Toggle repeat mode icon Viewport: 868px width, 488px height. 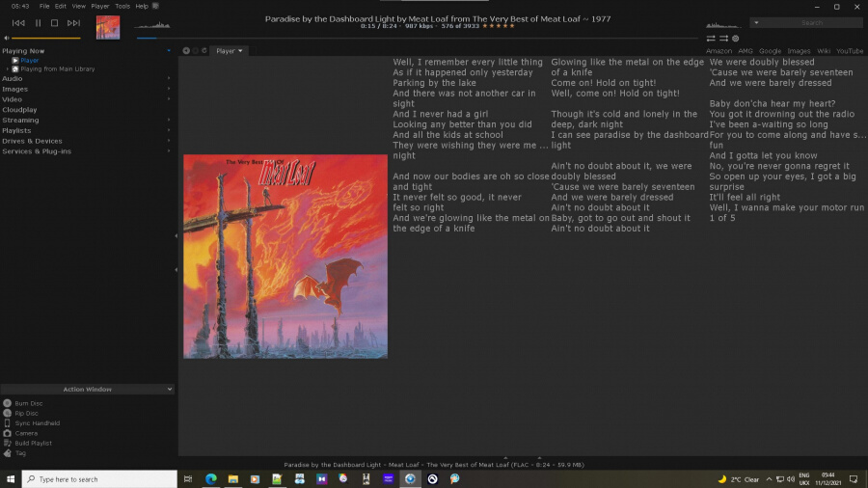coord(710,39)
